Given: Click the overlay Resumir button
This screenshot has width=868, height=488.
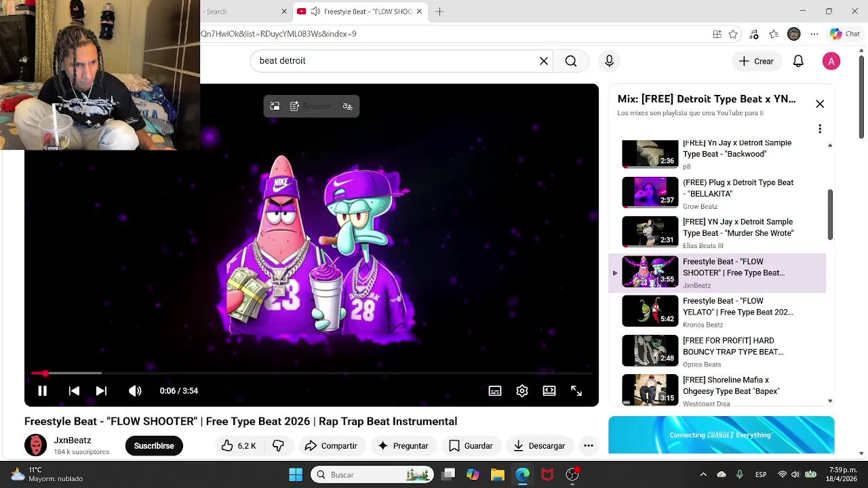Looking at the screenshot, I should coord(311,106).
